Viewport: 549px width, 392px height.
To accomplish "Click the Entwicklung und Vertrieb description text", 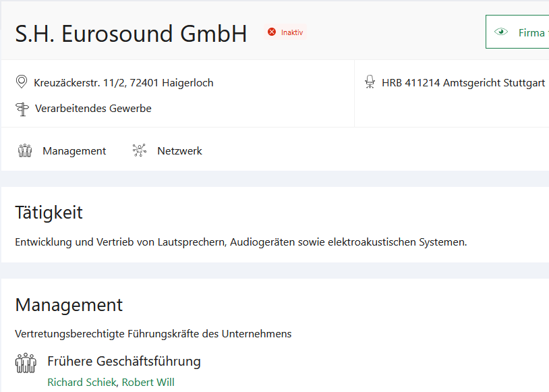I will pos(241,242).
